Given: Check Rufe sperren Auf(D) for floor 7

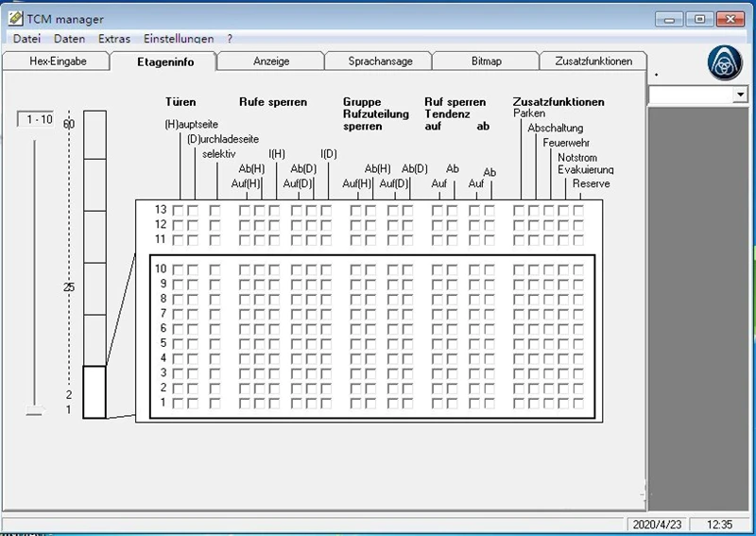Looking at the screenshot, I should [x=297, y=315].
